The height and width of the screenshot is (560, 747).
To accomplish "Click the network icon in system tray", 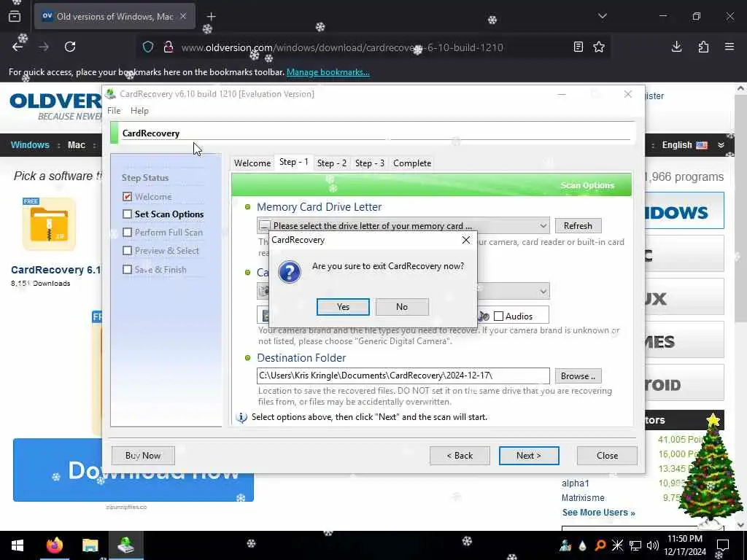I will (635, 545).
